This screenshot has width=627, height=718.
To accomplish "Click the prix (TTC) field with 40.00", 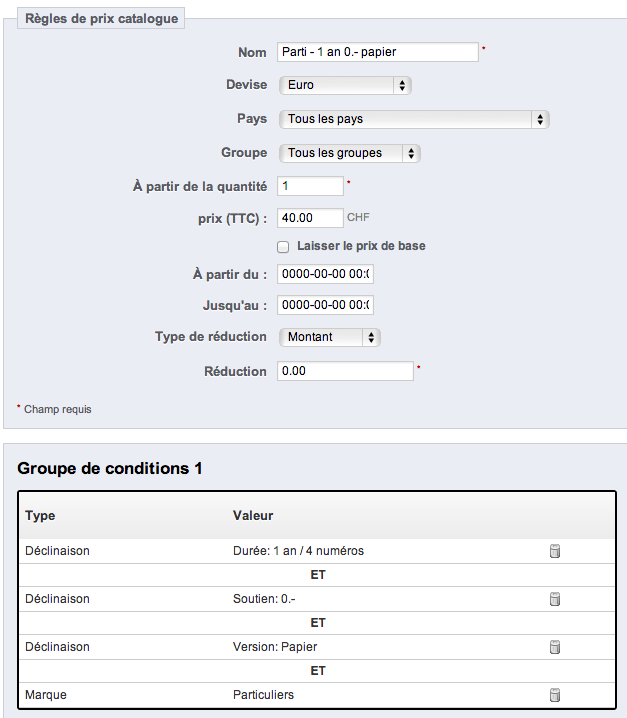I will coord(310,218).
